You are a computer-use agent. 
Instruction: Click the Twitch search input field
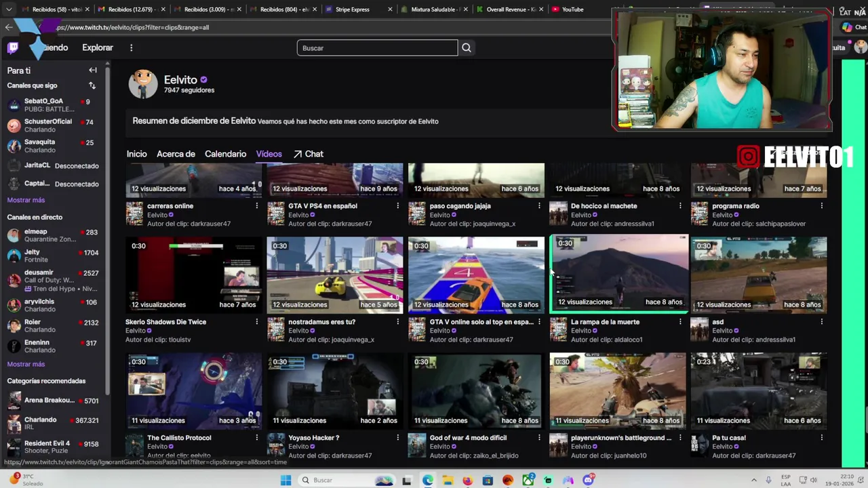pyautogui.click(x=377, y=47)
